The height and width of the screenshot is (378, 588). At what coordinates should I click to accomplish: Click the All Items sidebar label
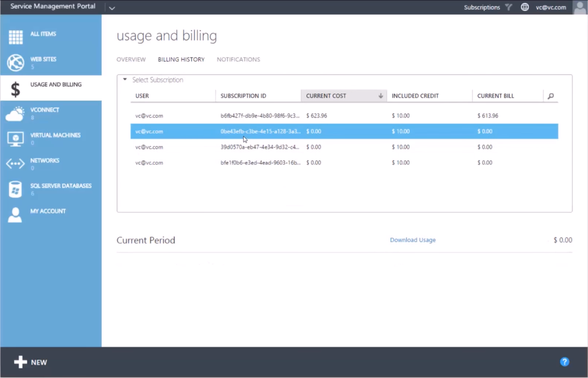[x=43, y=34]
